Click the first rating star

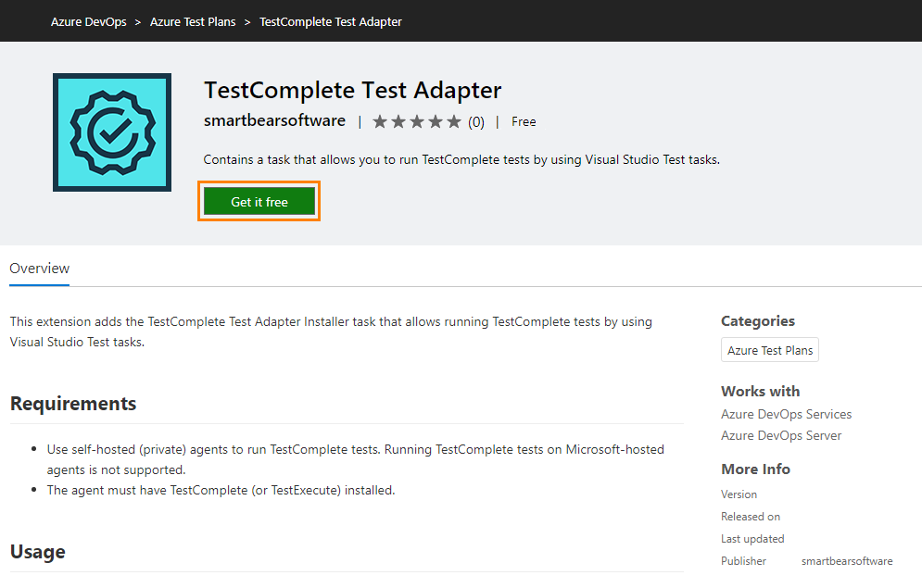click(x=379, y=120)
